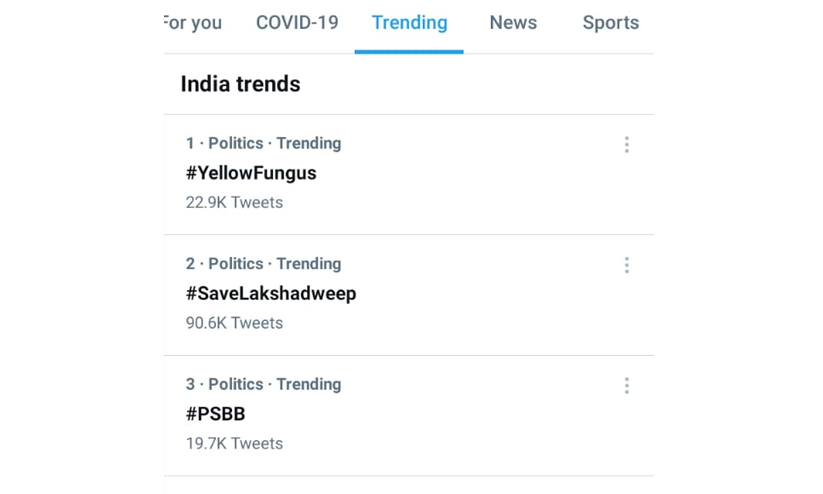Viewport: 823px width, 494px height.
Task: Click the 22.9K Tweets count
Action: [x=234, y=202]
